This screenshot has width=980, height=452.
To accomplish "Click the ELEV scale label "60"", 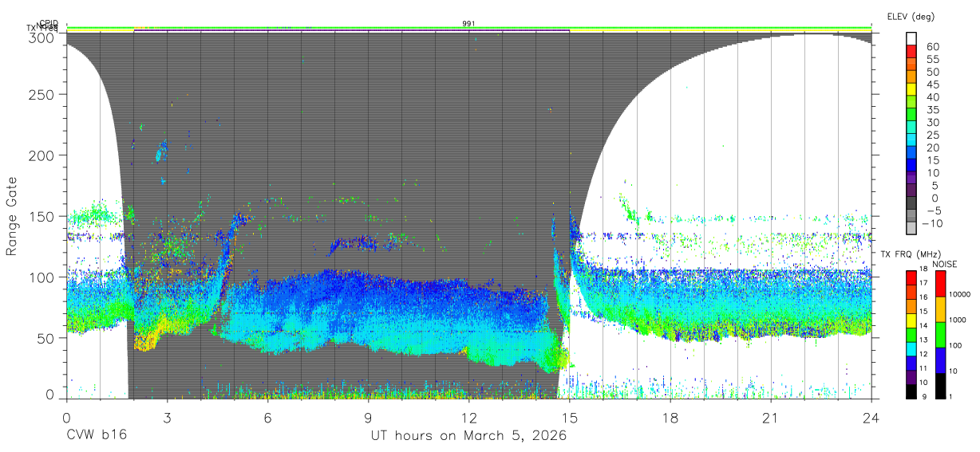I will (x=933, y=47).
